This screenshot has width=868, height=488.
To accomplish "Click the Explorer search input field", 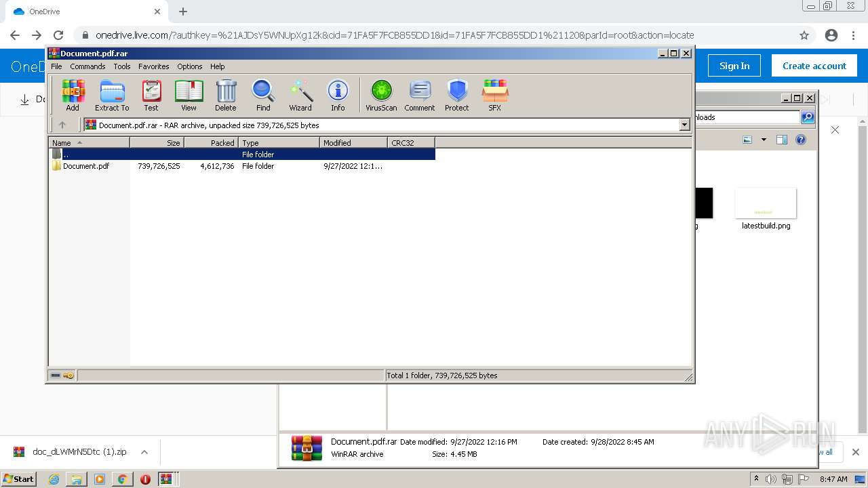I will pyautogui.click(x=747, y=117).
